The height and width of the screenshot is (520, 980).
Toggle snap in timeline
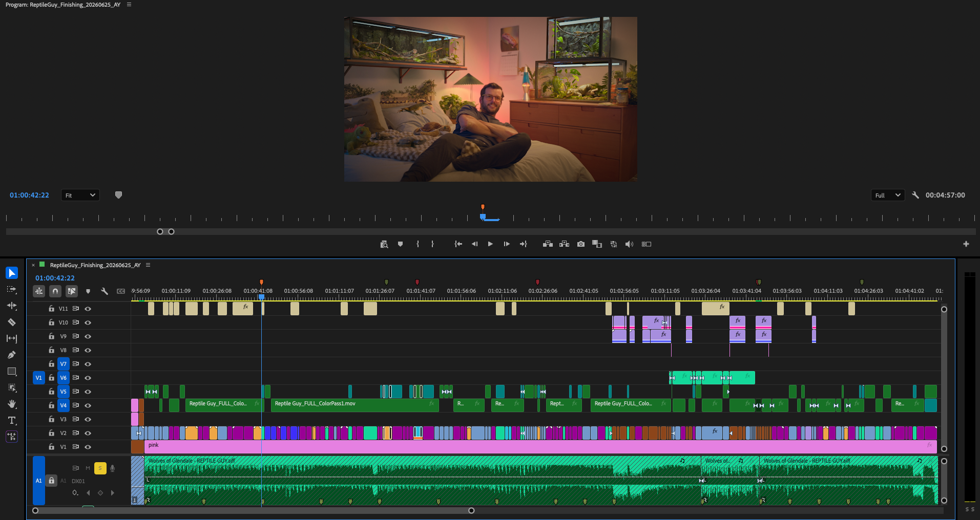click(x=55, y=291)
